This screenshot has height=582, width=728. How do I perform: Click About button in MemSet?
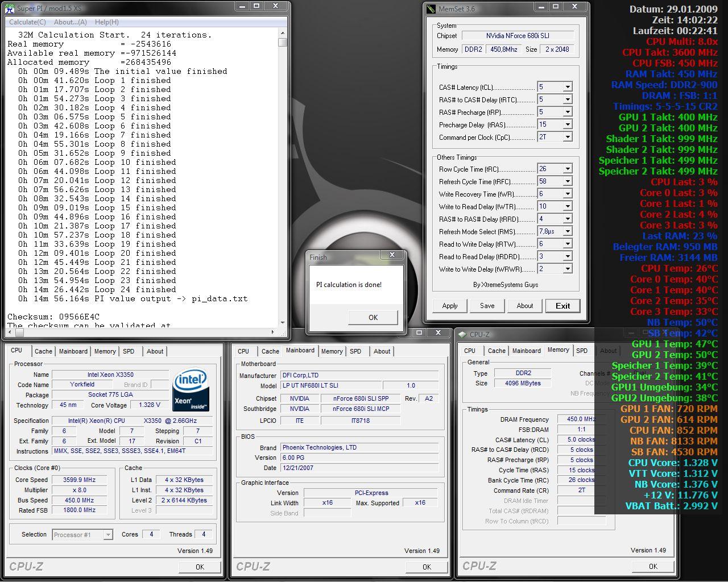pyautogui.click(x=525, y=306)
